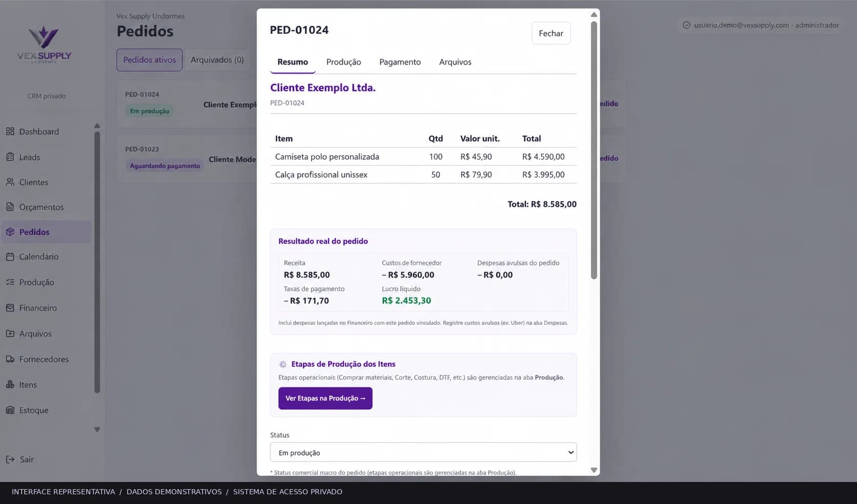Image resolution: width=857 pixels, height=504 pixels.
Task: Click the Clientes people icon
Action: click(x=10, y=182)
